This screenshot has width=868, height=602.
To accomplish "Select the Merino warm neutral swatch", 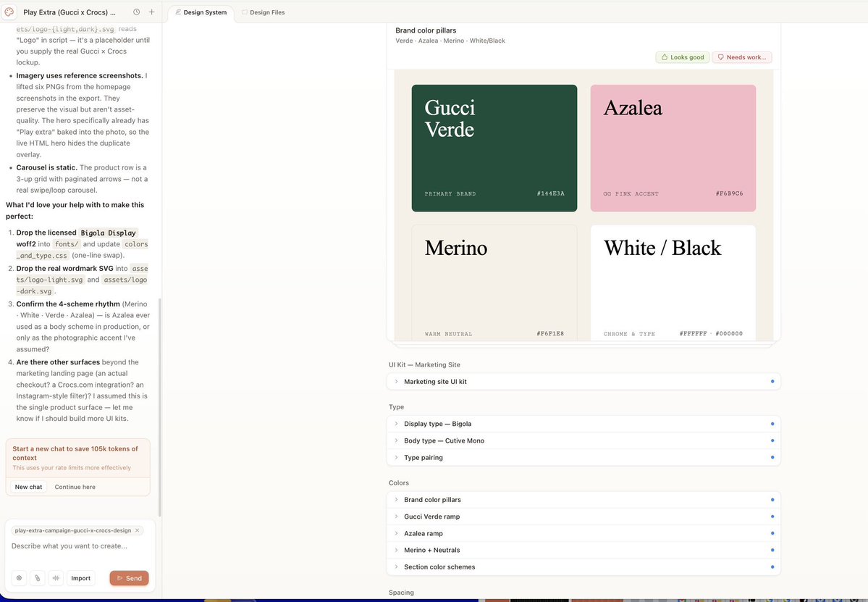I will pos(494,283).
